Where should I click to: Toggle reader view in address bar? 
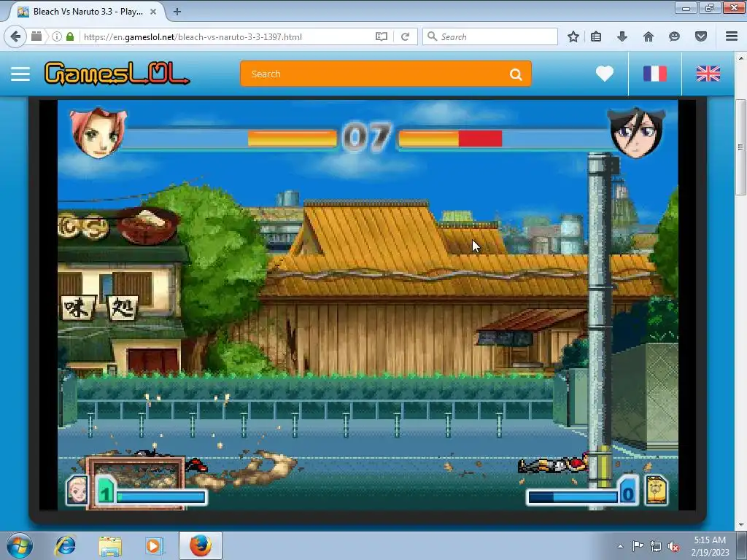(381, 36)
